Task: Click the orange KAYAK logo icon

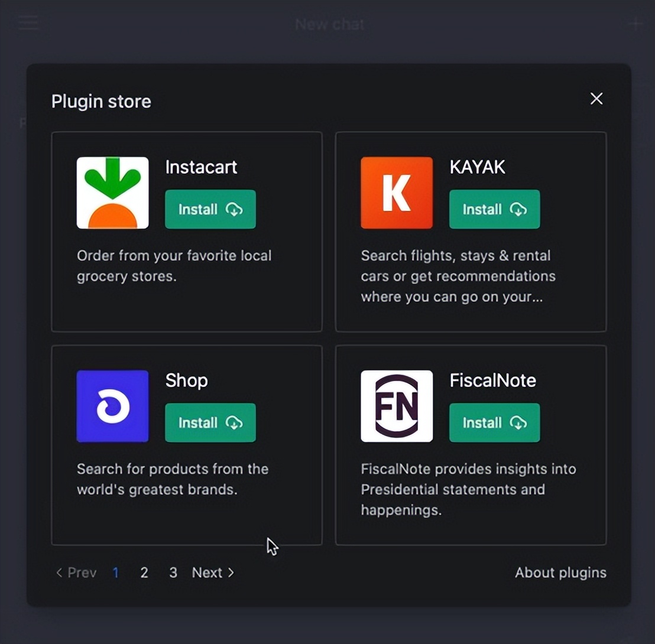Action: 397,193
